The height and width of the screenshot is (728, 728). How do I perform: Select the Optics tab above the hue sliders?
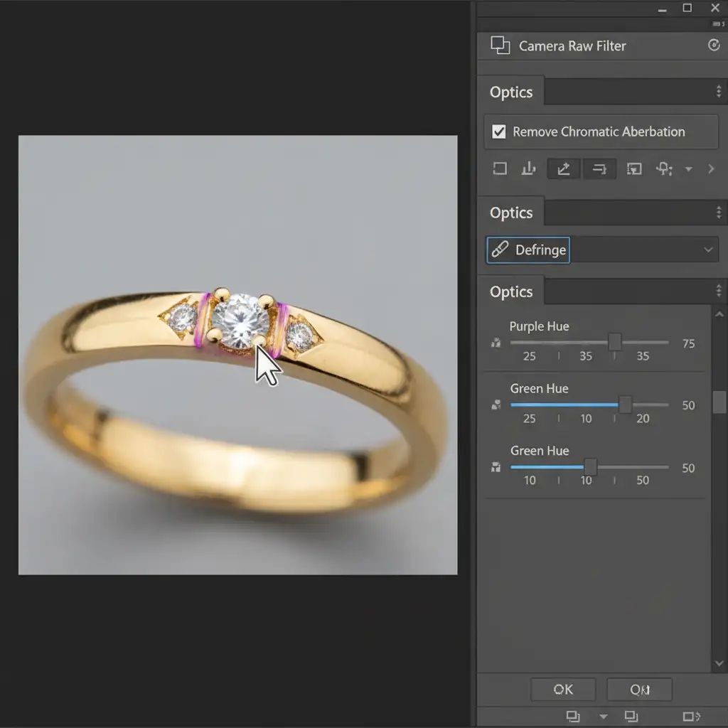click(511, 291)
